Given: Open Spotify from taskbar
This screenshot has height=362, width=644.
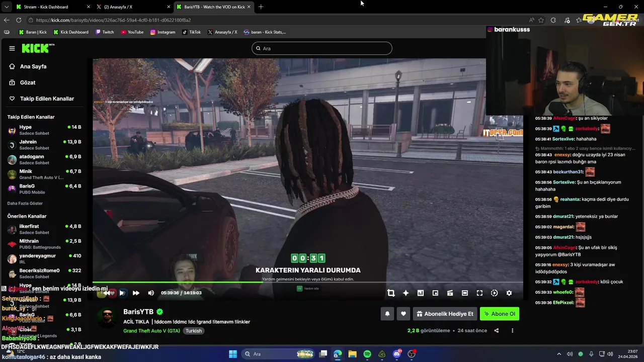Looking at the screenshot, I should pos(367,354).
